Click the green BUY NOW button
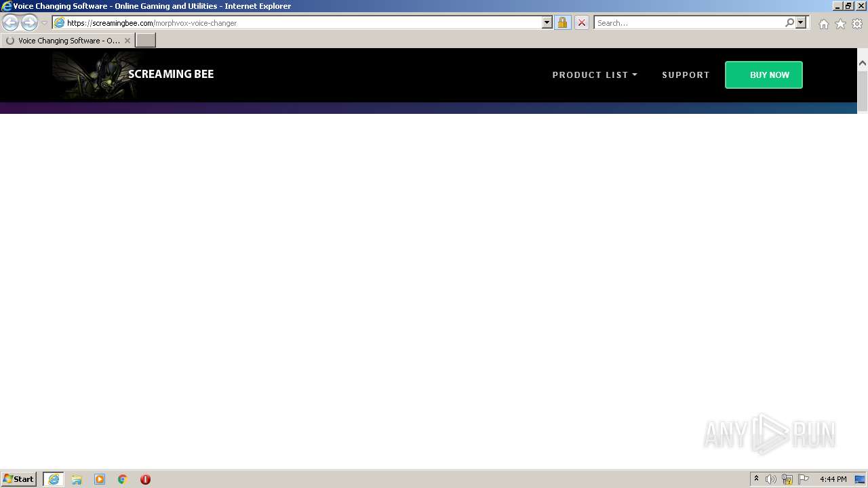Image resolution: width=868 pixels, height=488 pixels. tap(764, 75)
